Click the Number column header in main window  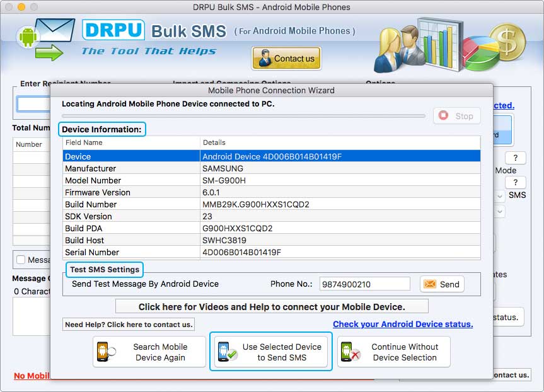point(32,144)
